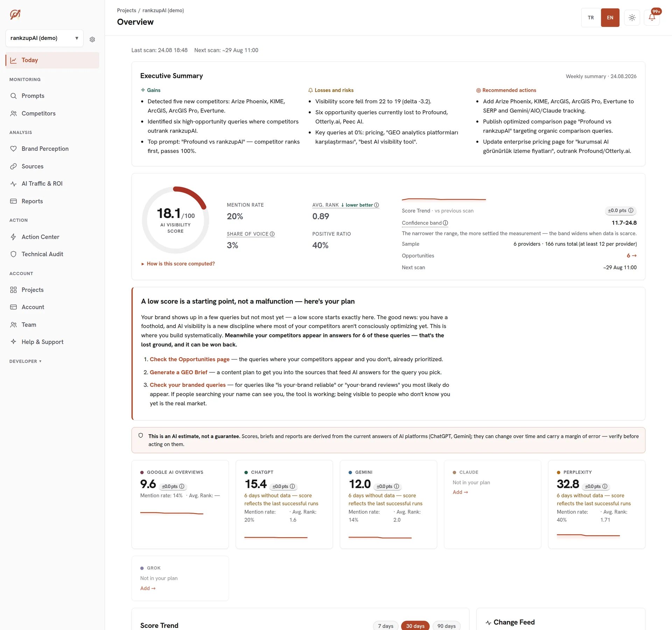Expand the Developer section
The height and width of the screenshot is (630, 672).
tap(26, 361)
